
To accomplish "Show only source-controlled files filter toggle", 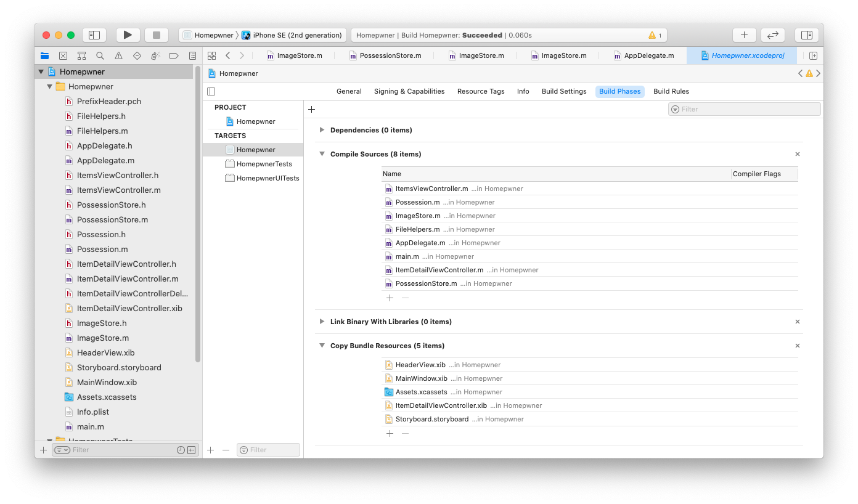I will pos(192,450).
